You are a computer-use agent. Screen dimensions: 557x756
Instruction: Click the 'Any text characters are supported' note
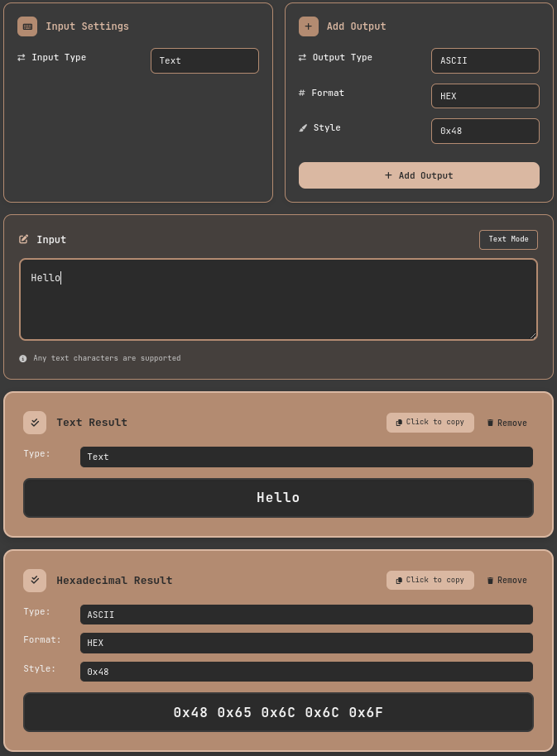click(107, 358)
